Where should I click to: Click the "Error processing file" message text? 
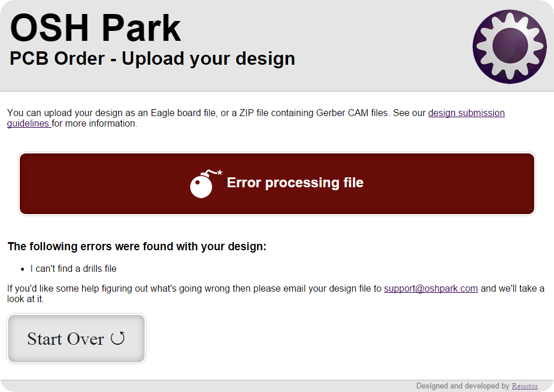[x=294, y=183]
